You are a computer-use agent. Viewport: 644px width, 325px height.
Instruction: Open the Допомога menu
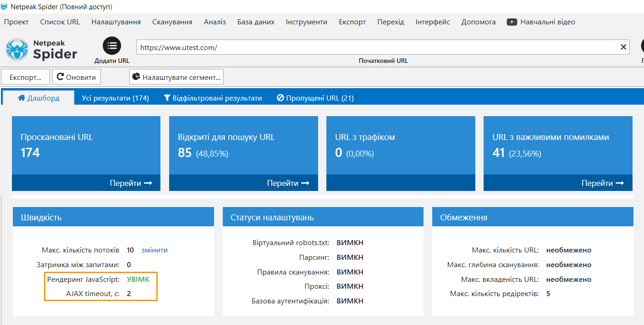pos(479,22)
